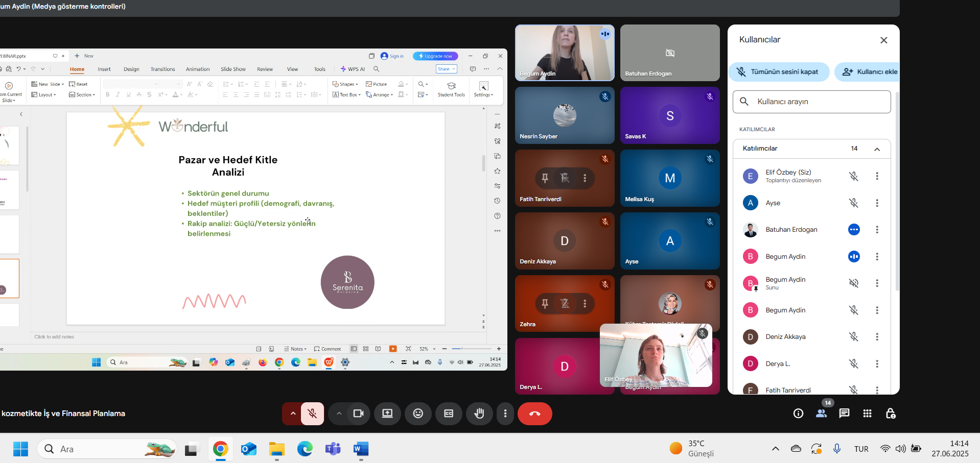Leave the call with red hang-up button
Viewport: 980px width, 463px height.
(534, 413)
